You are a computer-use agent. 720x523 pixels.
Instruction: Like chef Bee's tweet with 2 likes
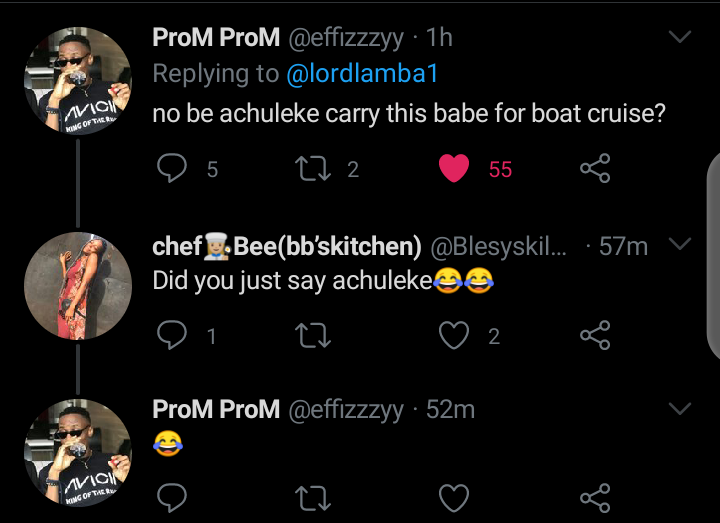pyautogui.click(x=455, y=336)
